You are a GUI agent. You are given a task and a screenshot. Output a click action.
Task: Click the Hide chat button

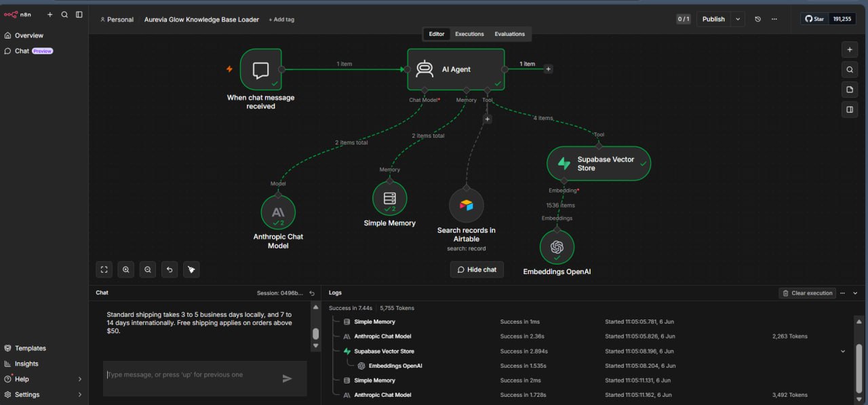(x=477, y=269)
